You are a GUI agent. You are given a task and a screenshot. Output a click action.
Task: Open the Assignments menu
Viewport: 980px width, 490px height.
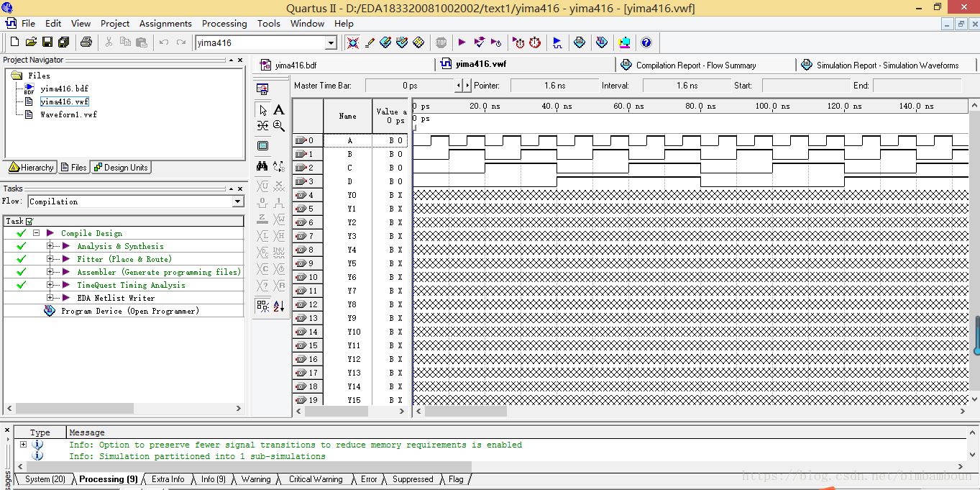click(165, 24)
